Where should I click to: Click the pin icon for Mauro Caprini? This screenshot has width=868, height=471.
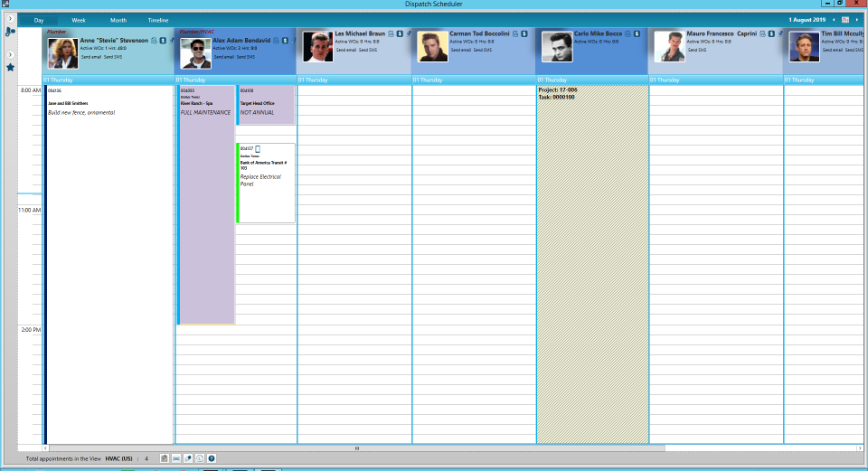tap(780, 33)
